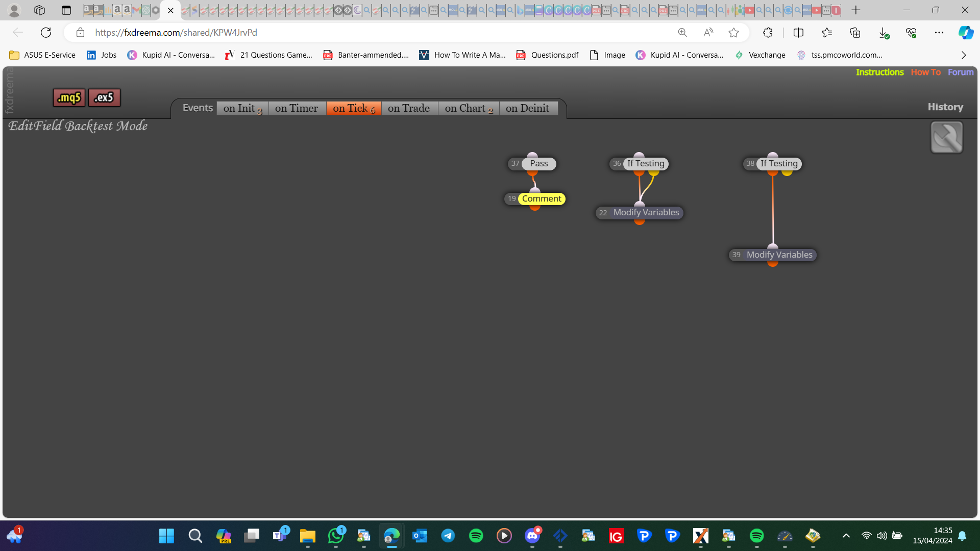The width and height of the screenshot is (980, 551).
Task: Open the on Deinit events tab
Action: [528, 108]
